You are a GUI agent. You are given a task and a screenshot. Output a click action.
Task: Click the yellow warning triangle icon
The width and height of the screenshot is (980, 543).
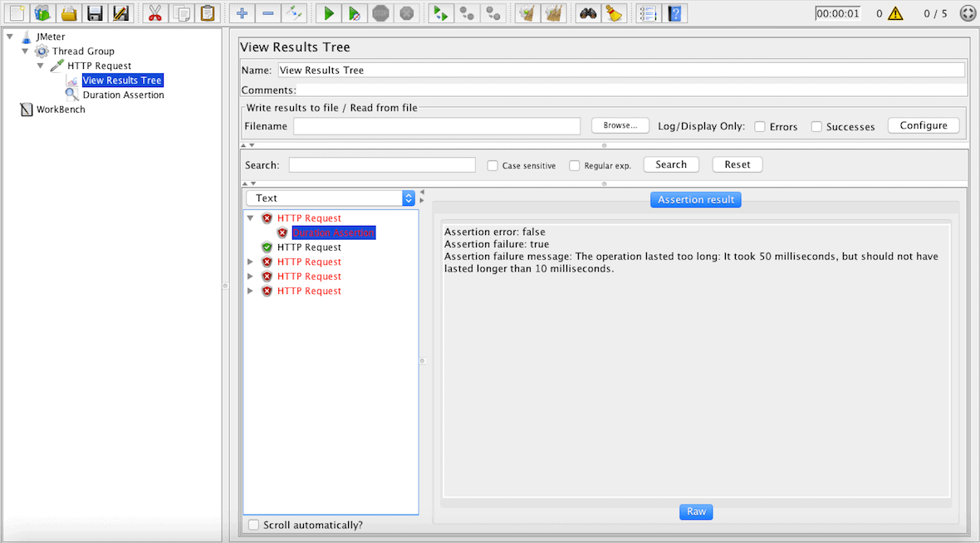coord(895,13)
